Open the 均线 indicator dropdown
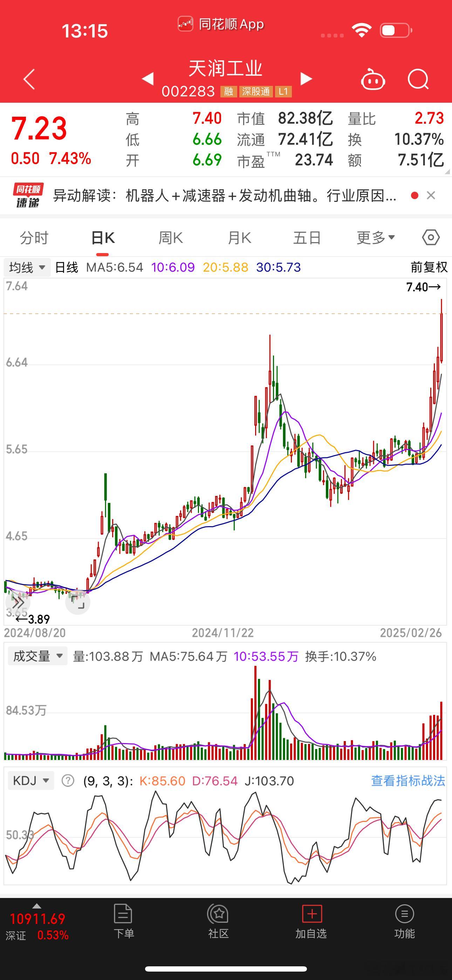452x980 pixels. pos(27,267)
